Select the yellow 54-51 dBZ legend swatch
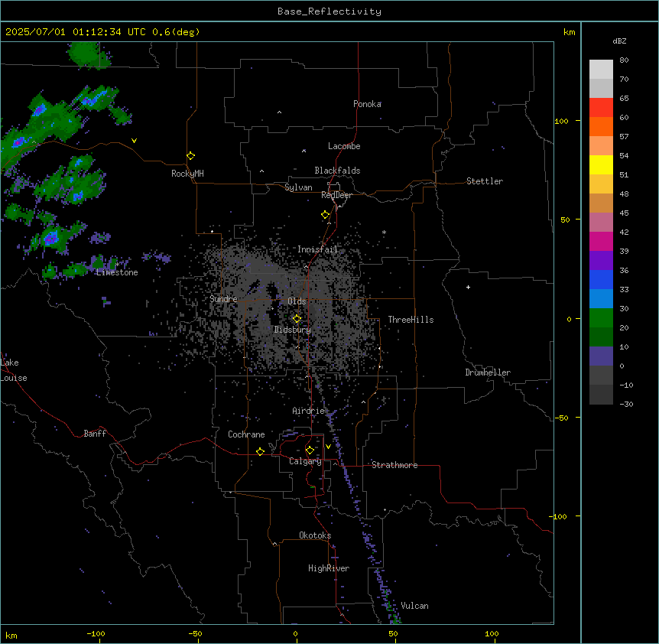The width and height of the screenshot is (659, 644). [x=601, y=164]
